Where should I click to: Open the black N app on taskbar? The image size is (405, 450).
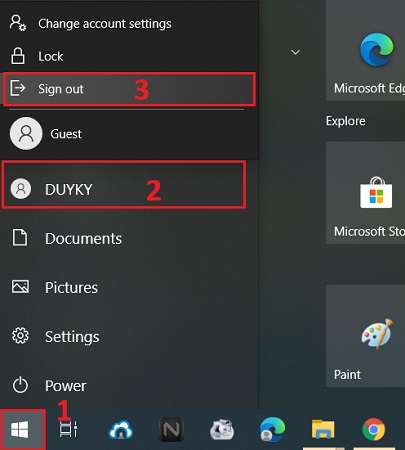coord(171,429)
